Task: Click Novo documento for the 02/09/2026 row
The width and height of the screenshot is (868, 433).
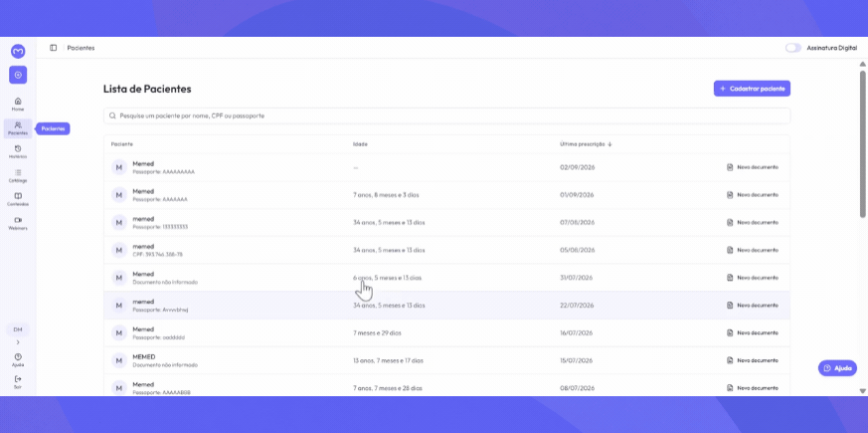Action: pos(753,167)
